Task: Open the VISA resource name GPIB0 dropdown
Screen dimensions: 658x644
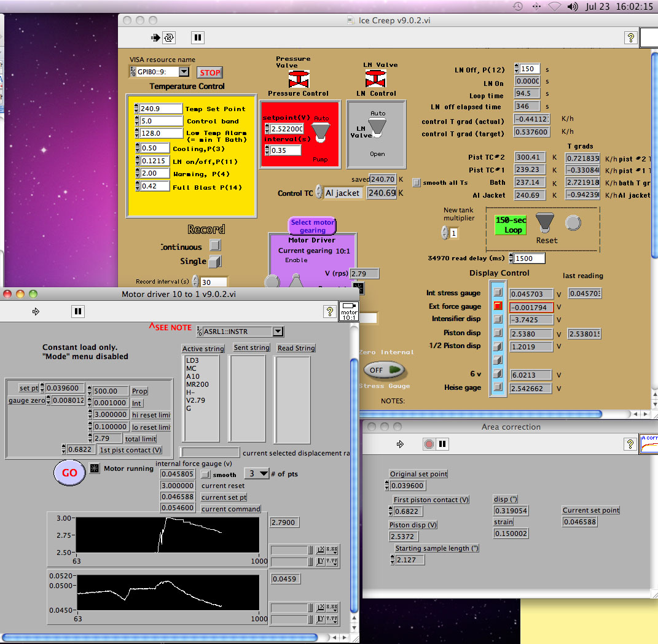Action: [x=184, y=72]
